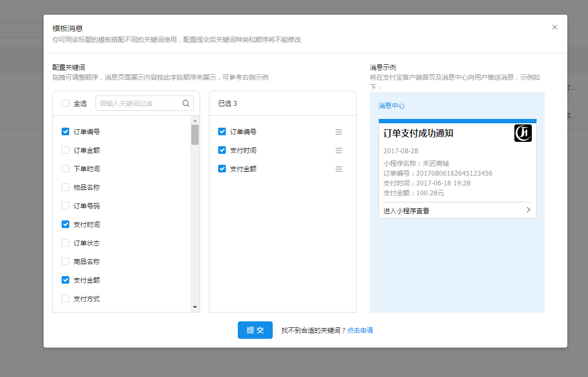This screenshot has height=377, width=588.
Task: Click drag handle icon for selected 支付时间
Action: point(339,151)
